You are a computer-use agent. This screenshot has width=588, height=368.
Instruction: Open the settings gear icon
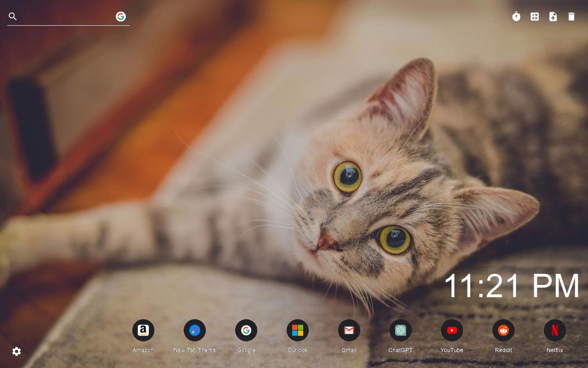17,351
